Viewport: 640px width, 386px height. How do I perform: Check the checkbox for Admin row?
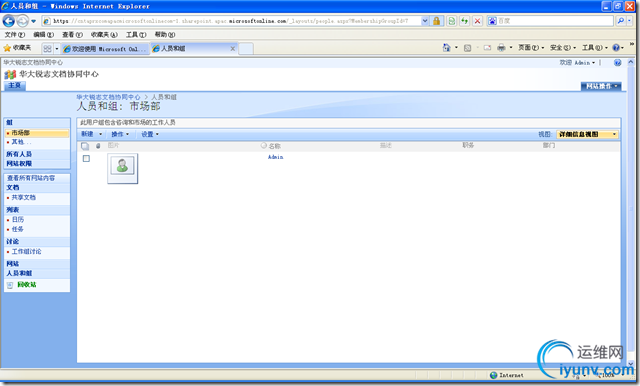[x=86, y=158]
